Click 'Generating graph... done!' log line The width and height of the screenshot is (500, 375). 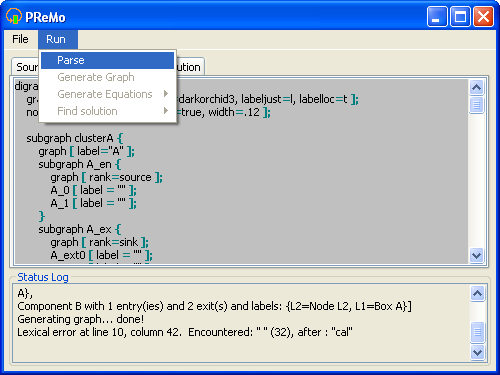pos(81,319)
